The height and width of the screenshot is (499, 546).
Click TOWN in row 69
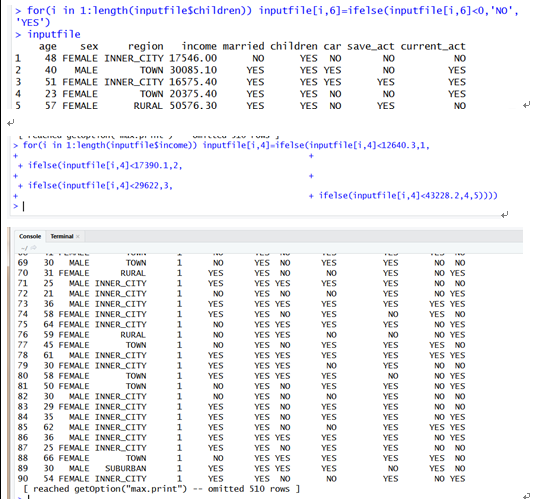pos(136,263)
